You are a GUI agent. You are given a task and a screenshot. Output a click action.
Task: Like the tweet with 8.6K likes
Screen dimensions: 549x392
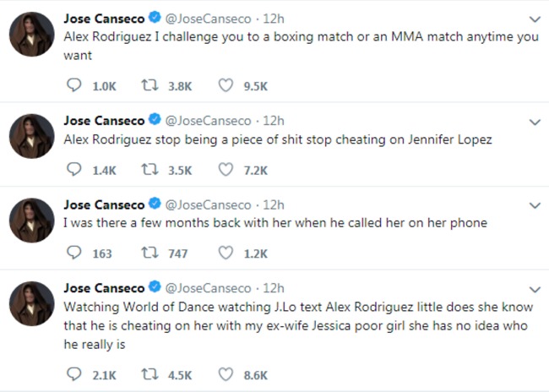click(x=226, y=374)
